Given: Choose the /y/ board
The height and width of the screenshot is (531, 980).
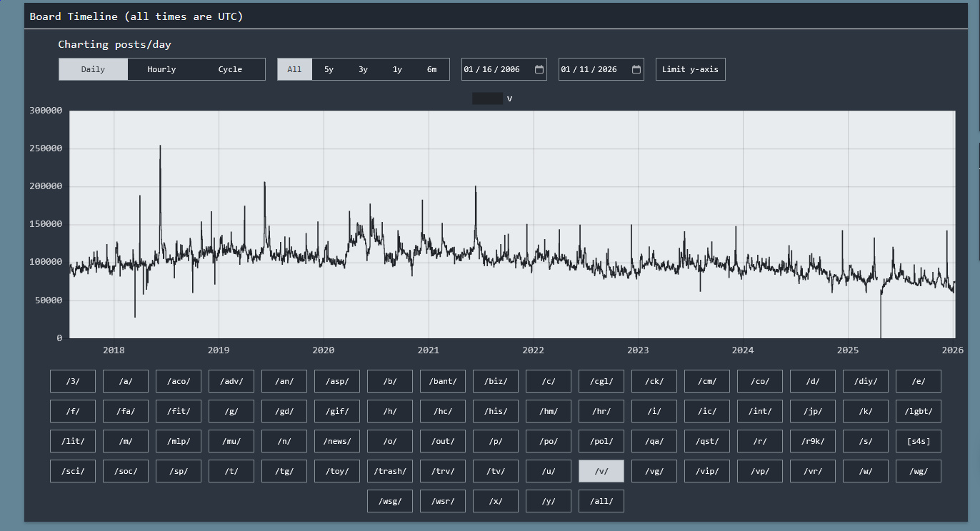Looking at the screenshot, I should click(549, 501).
